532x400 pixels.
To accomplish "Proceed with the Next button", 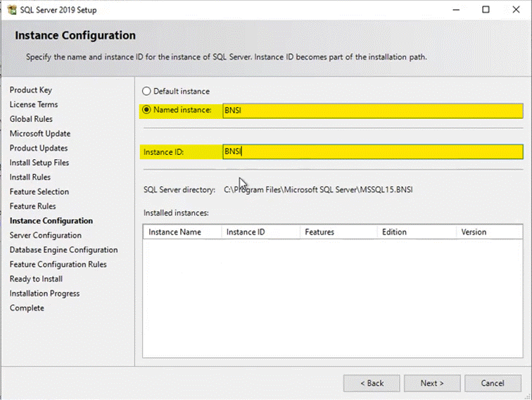I will coord(432,383).
